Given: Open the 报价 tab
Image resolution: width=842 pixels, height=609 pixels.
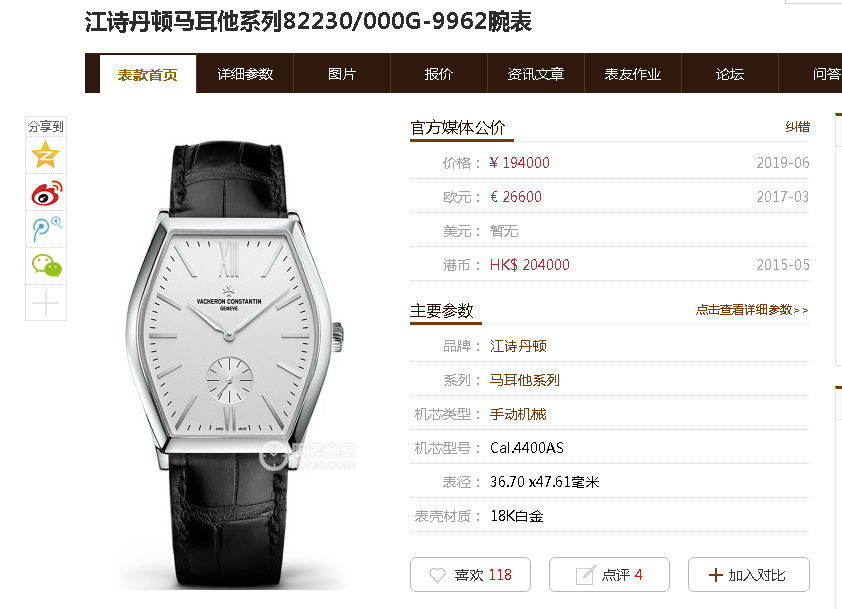Looking at the screenshot, I should click(x=439, y=74).
